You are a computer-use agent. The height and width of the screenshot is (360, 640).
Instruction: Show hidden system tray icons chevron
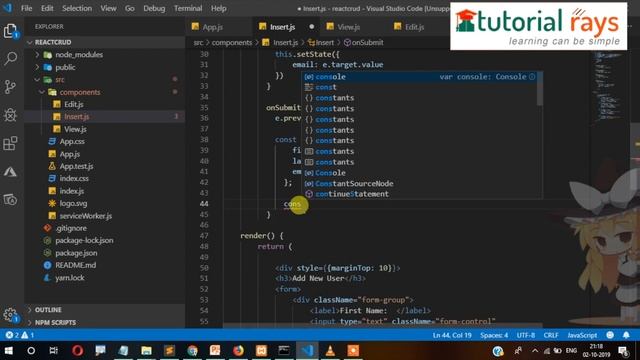tap(535, 351)
